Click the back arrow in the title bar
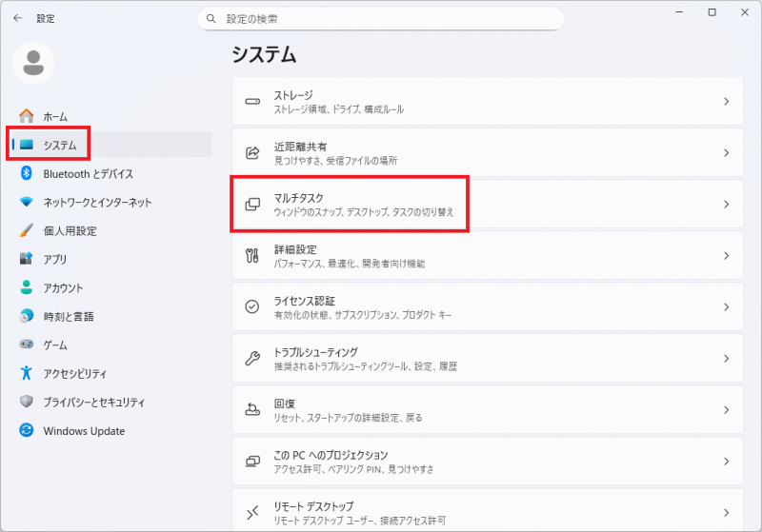762x532 pixels. pyautogui.click(x=17, y=18)
